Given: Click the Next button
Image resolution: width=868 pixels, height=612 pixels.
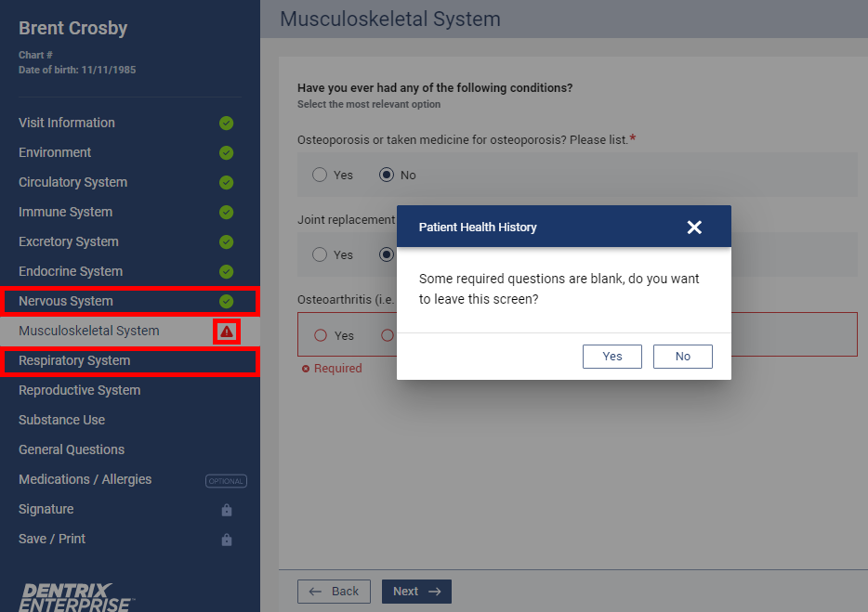Looking at the screenshot, I should [x=416, y=592].
